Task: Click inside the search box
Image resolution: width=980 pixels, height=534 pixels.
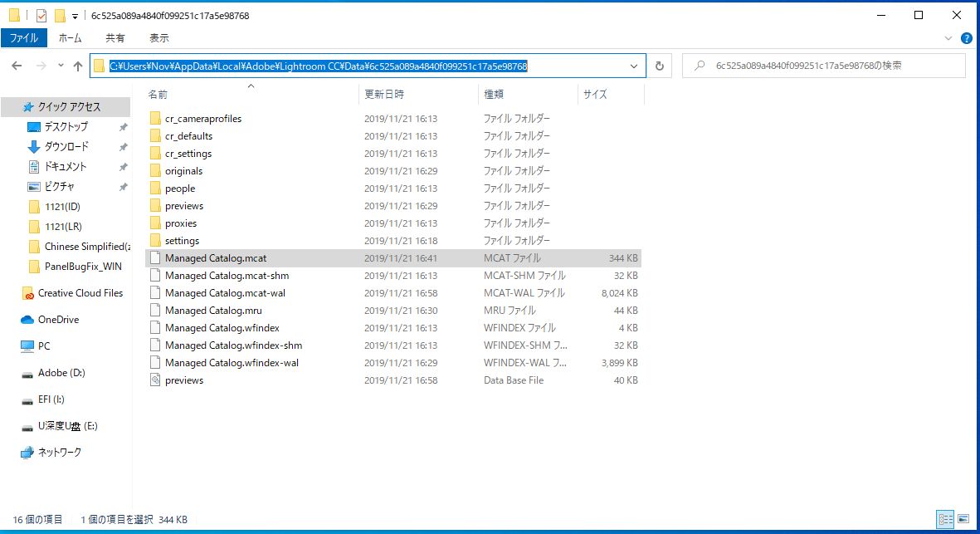Action: pyautogui.click(x=822, y=65)
